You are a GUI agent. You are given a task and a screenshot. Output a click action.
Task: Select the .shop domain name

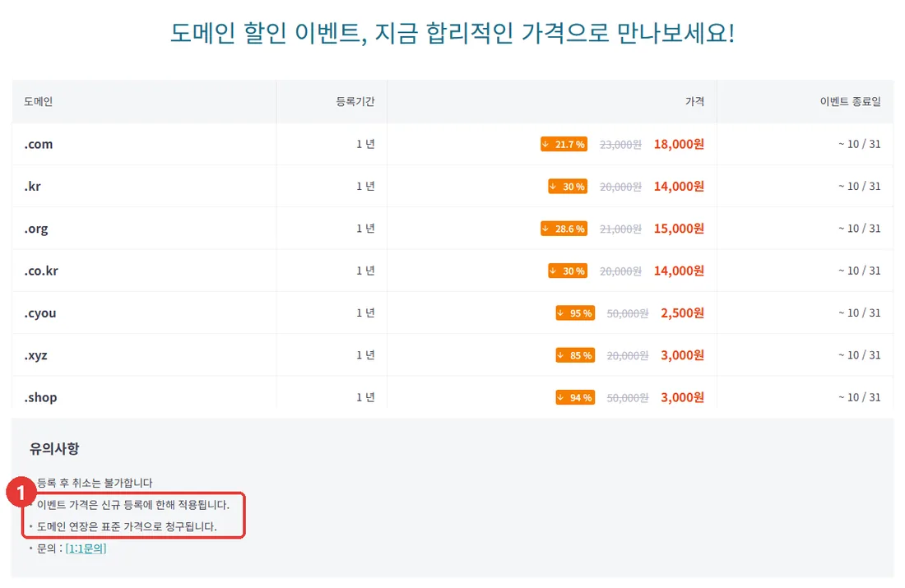pos(40,397)
